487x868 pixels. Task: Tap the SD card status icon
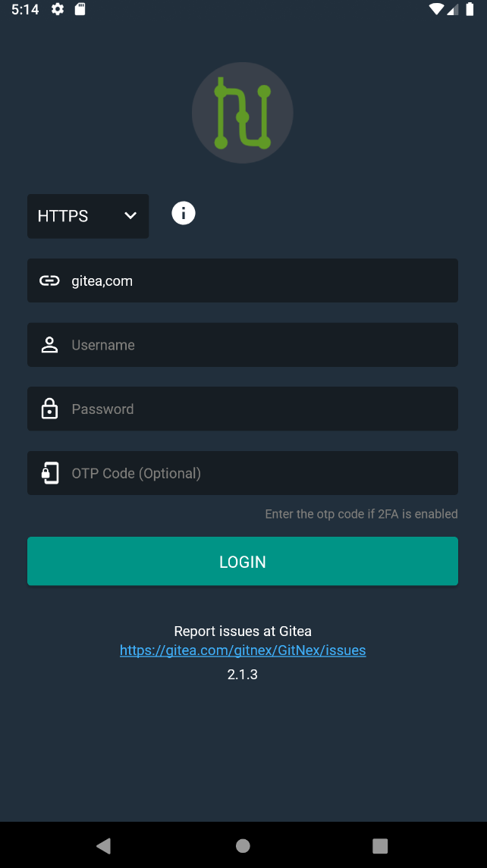(80, 10)
